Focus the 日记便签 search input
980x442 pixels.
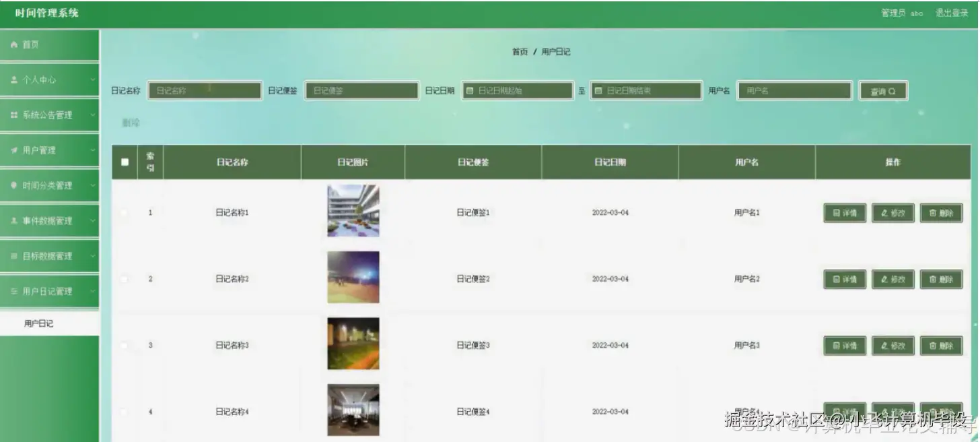click(361, 90)
